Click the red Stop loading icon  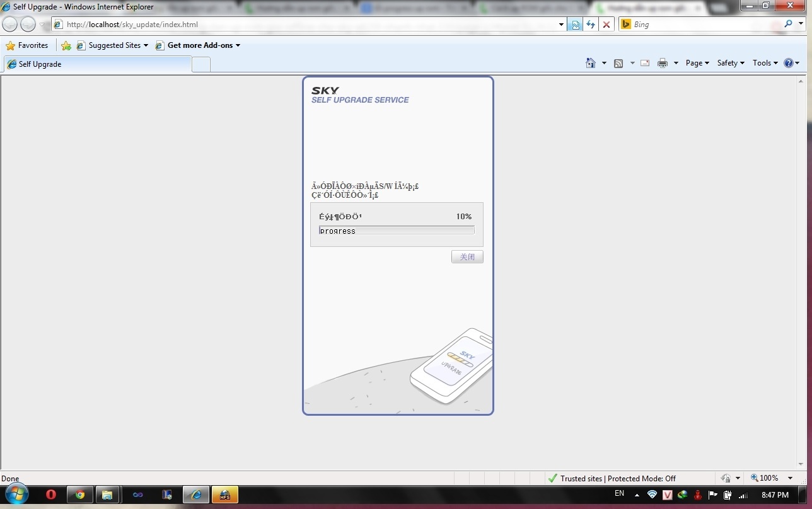tap(606, 25)
